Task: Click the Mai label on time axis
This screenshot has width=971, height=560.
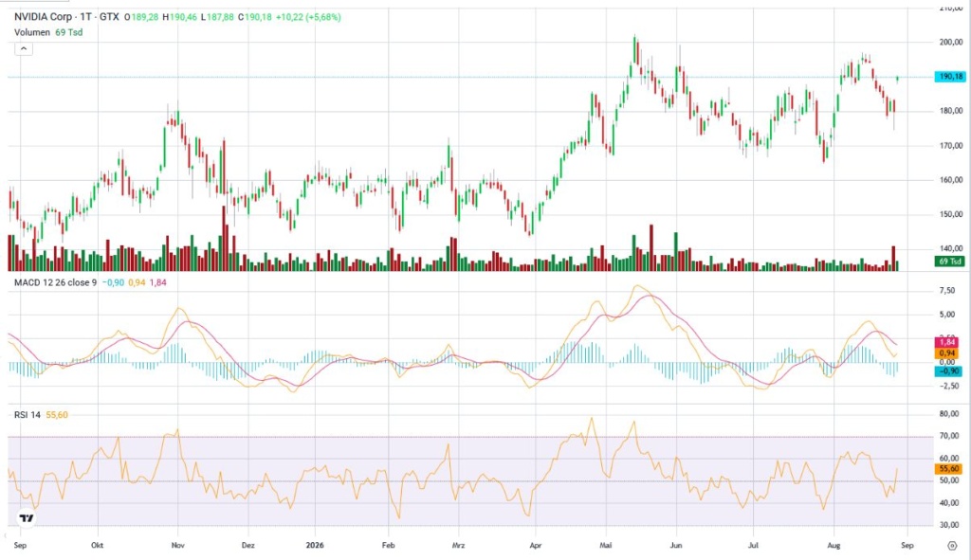Action: 606,545
